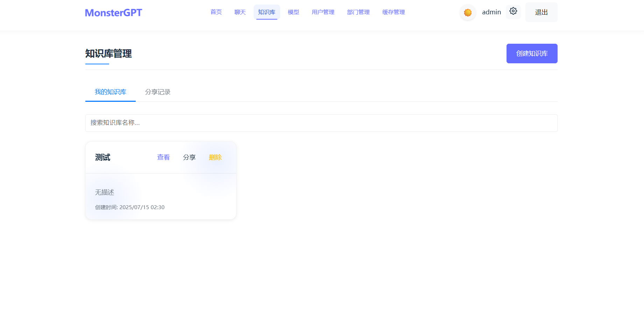The image size is (644, 334).
Task: Open the 聊天 nav item
Action: (x=240, y=12)
